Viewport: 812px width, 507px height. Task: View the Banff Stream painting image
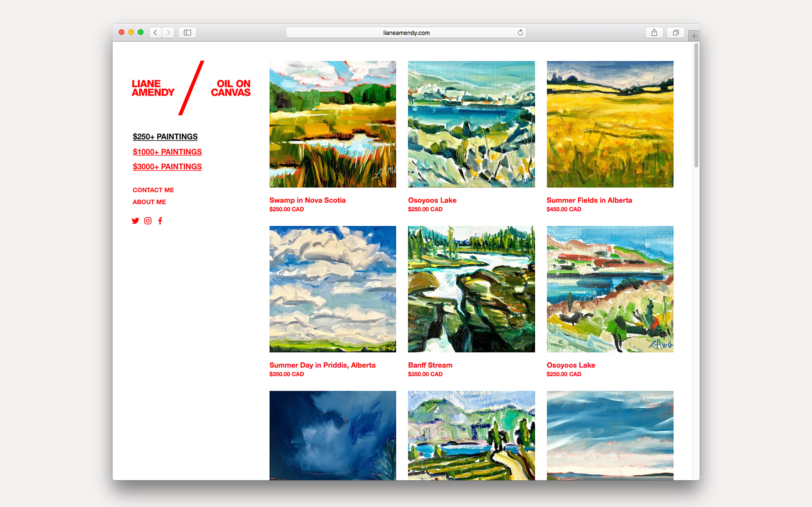coord(471,289)
